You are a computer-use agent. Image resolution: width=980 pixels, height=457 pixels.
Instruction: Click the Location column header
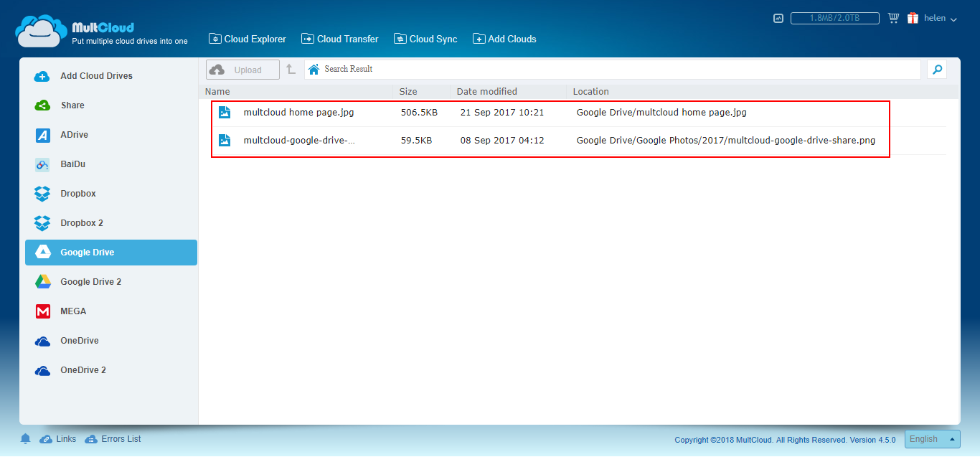coord(591,91)
